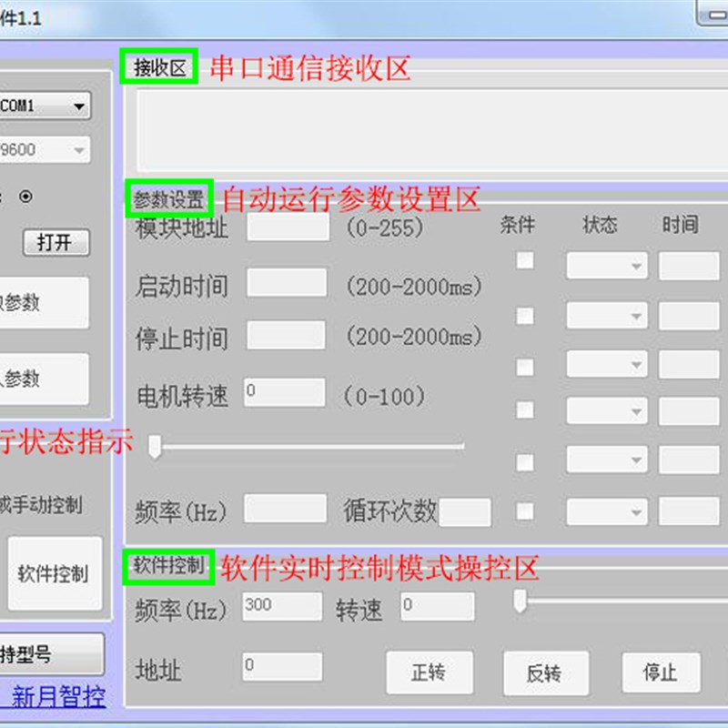This screenshot has height=728, width=728.
Task: Click the 打开 button to open the port
Action: pos(56,243)
